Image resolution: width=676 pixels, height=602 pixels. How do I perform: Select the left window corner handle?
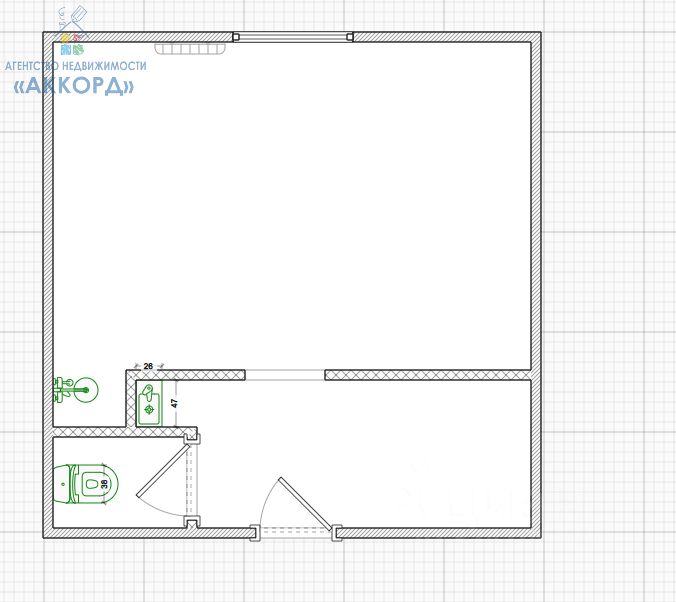click(x=236, y=37)
